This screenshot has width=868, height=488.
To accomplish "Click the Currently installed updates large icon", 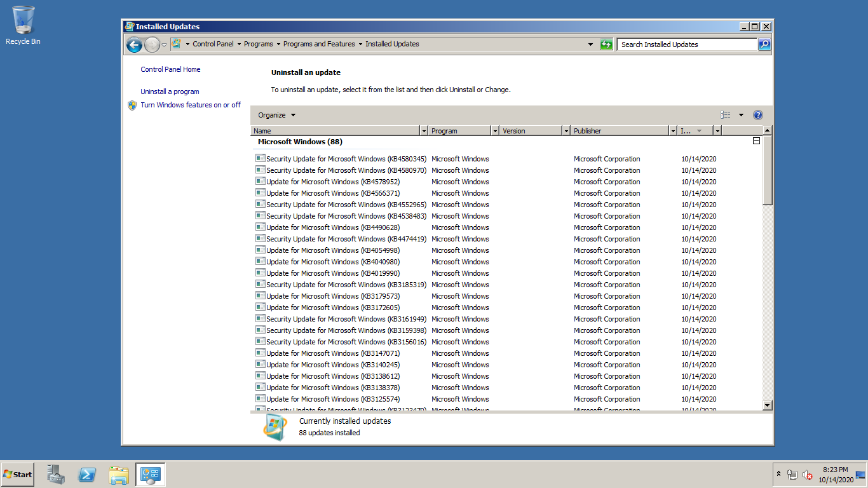I will tap(275, 428).
